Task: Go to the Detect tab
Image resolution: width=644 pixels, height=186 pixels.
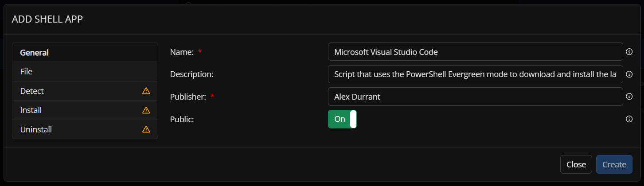Action: point(32,91)
